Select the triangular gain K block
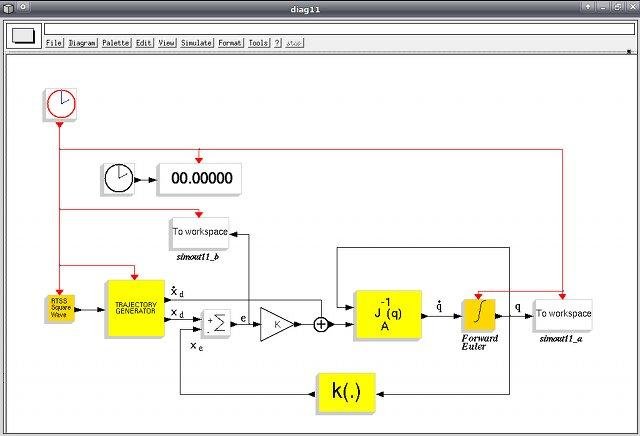This screenshot has width=640, height=436. click(275, 324)
